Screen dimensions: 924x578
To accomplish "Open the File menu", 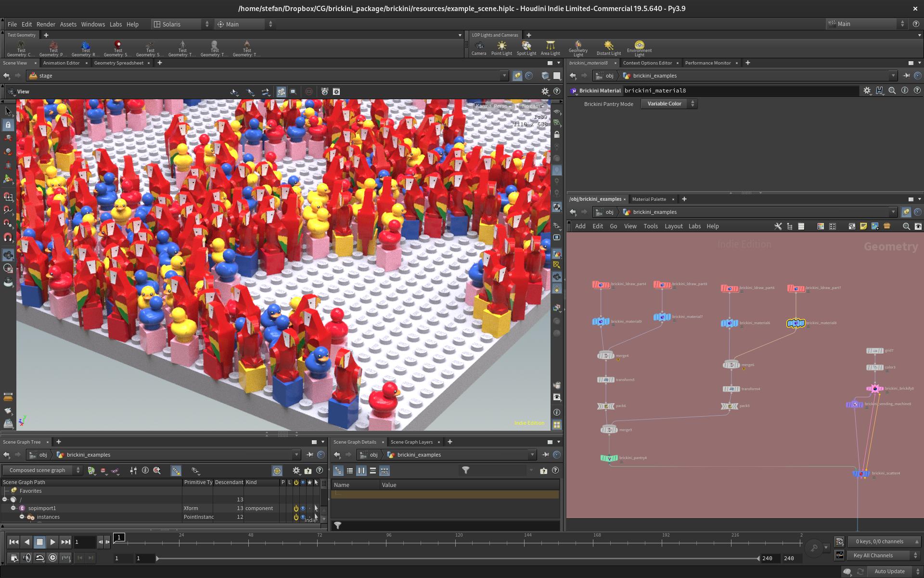I will click(12, 24).
